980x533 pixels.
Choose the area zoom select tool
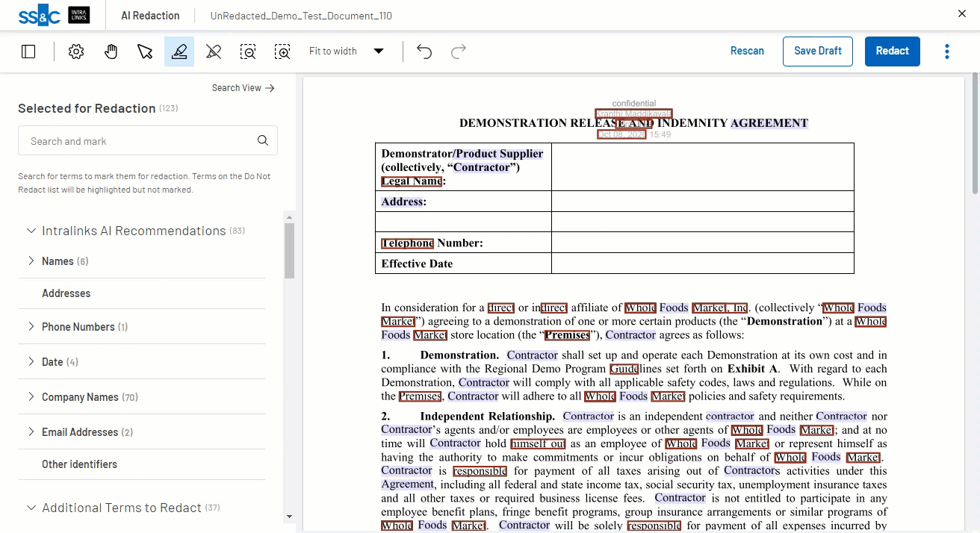[x=282, y=52]
